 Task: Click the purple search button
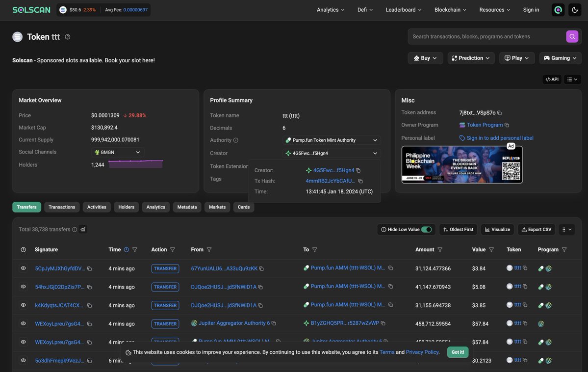pos(572,36)
